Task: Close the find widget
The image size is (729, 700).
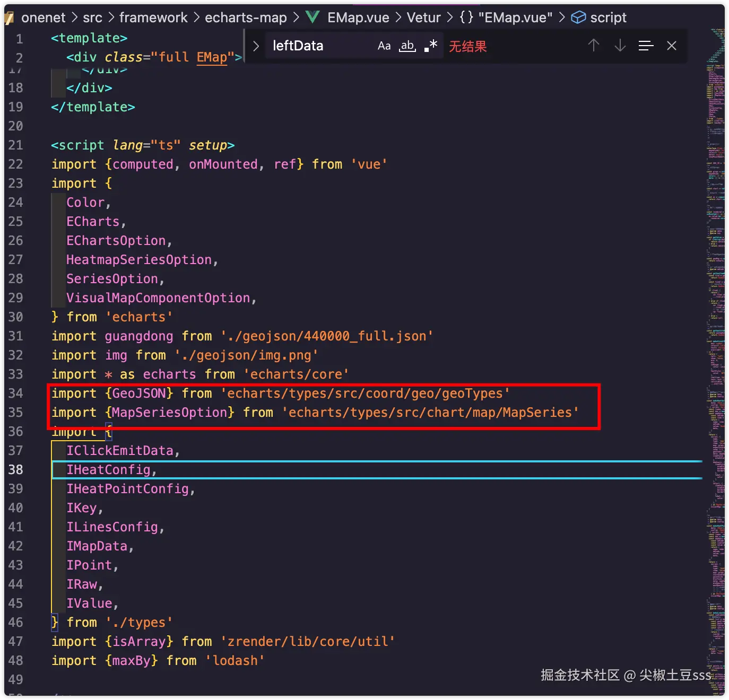Action: pos(672,46)
